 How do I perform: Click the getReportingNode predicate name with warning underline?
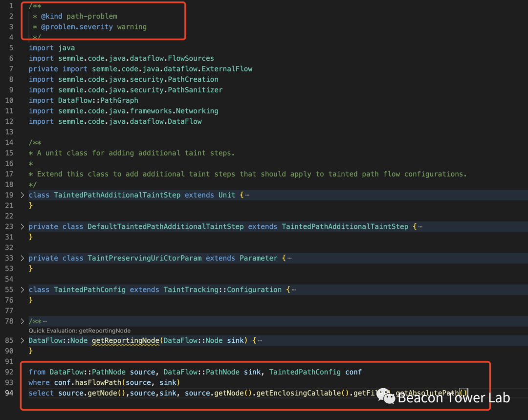coord(126,340)
